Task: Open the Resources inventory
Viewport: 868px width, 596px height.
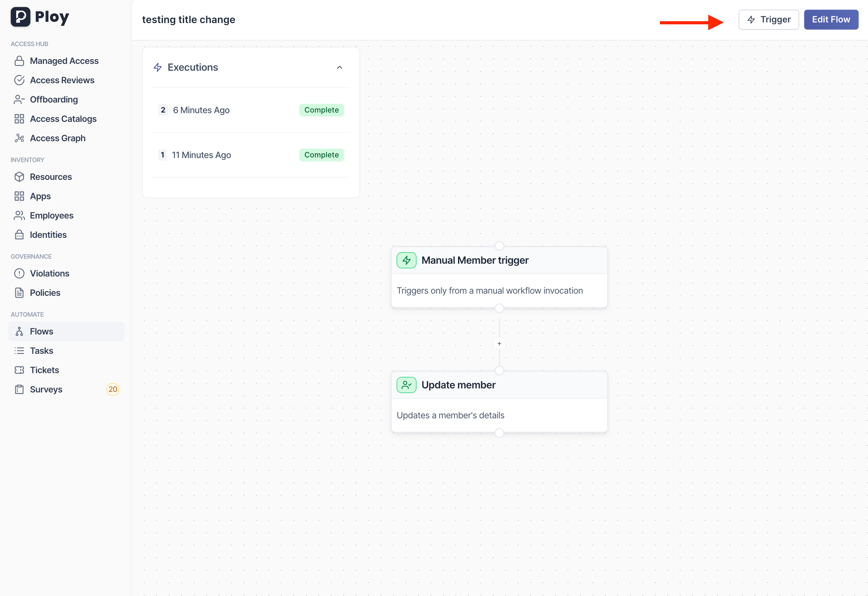Action: click(66, 177)
